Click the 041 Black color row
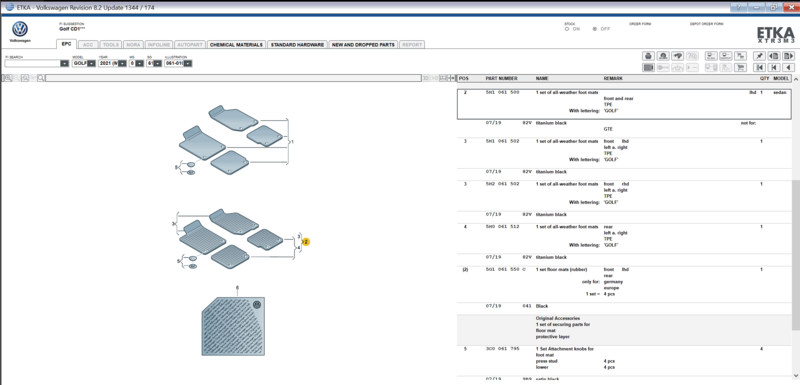This screenshot has width=800, height=385. point(624,306)
